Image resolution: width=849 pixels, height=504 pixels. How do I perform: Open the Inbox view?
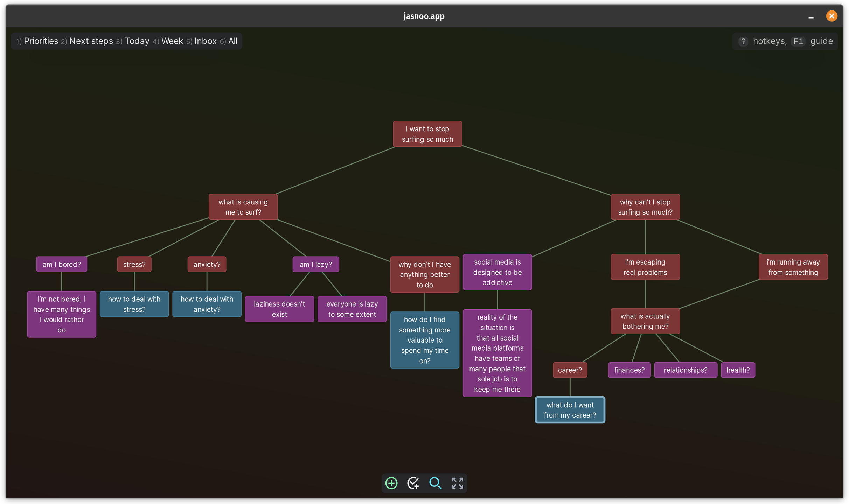tap(205, 41)
